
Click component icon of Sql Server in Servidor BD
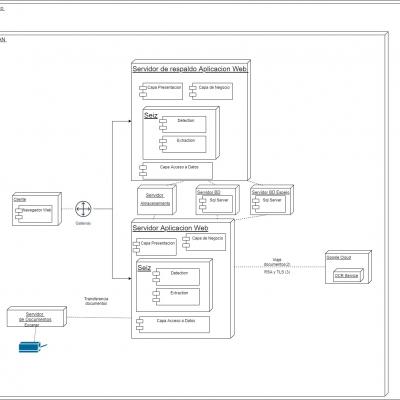pos(203,204)
